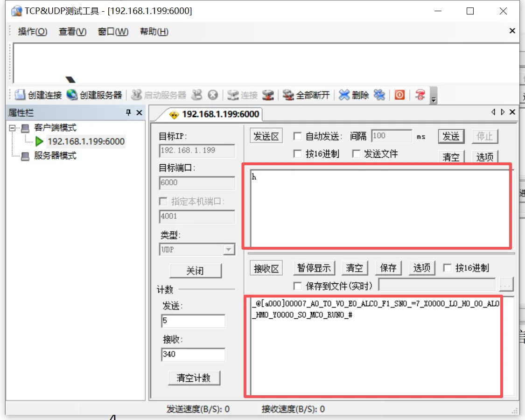Select 192.168.1.199:6000 in the tree

(x=86, y=141)
